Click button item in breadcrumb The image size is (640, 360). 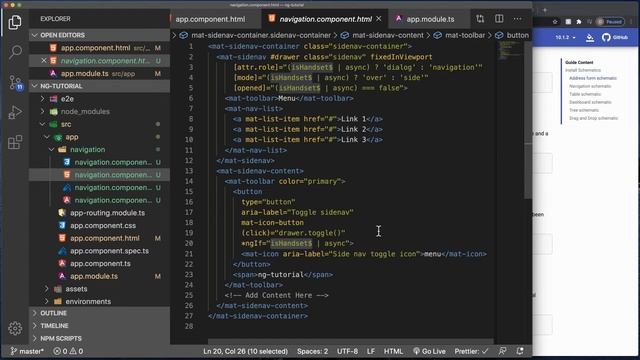(x=512, y=35)
